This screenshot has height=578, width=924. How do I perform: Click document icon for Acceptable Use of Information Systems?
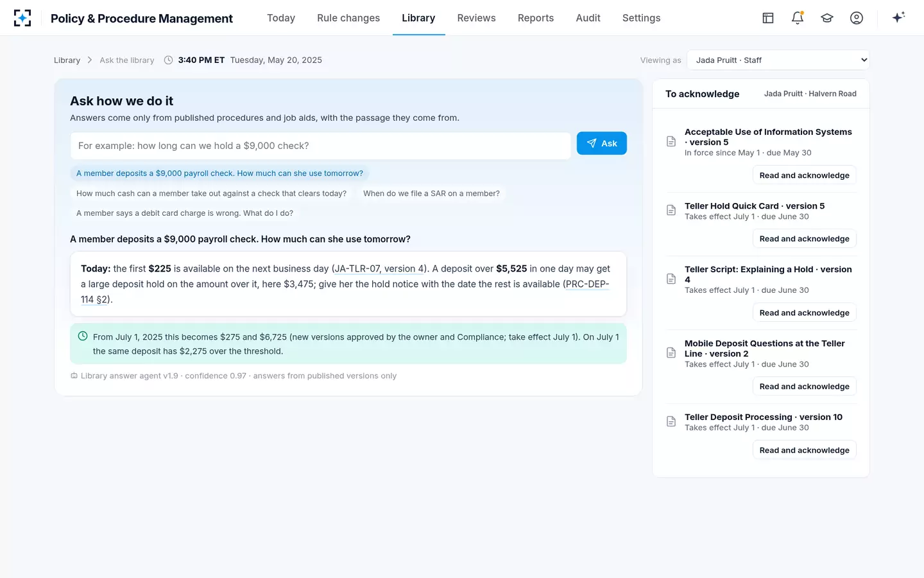(671, 141)
